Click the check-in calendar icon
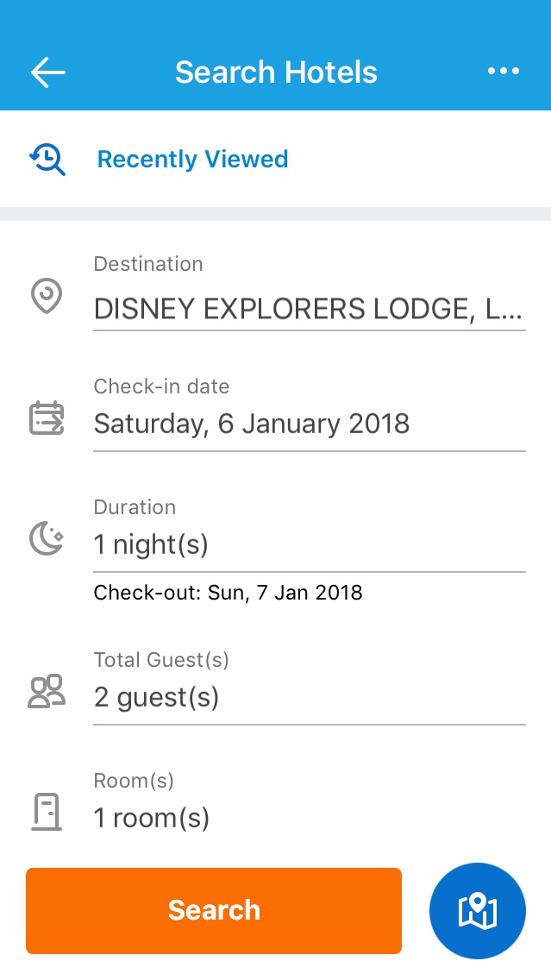551x980 pixels. 46,417
